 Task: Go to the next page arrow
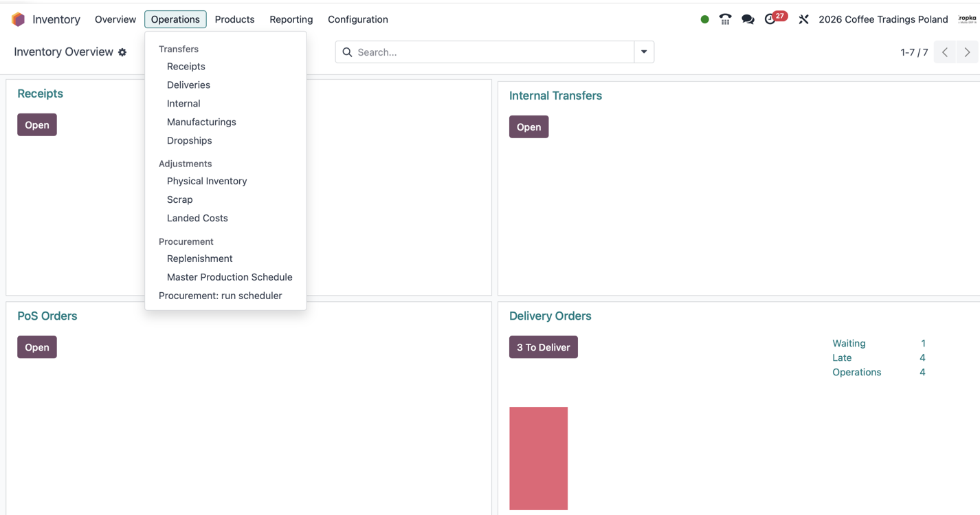pyautogui.click(x=967, y=52)
